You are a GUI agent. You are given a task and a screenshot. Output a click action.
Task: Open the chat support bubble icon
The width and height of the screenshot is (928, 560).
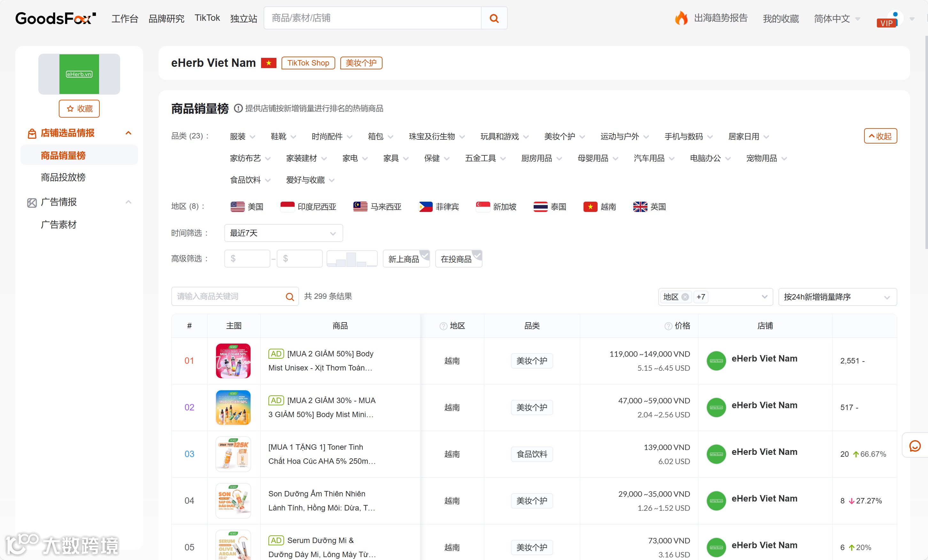pos(915,446)
